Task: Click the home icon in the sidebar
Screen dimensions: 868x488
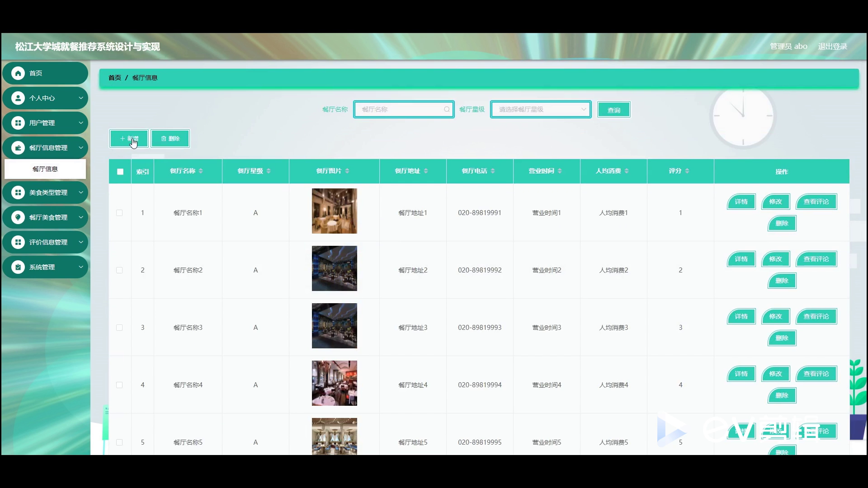Action: click(18, 73)
